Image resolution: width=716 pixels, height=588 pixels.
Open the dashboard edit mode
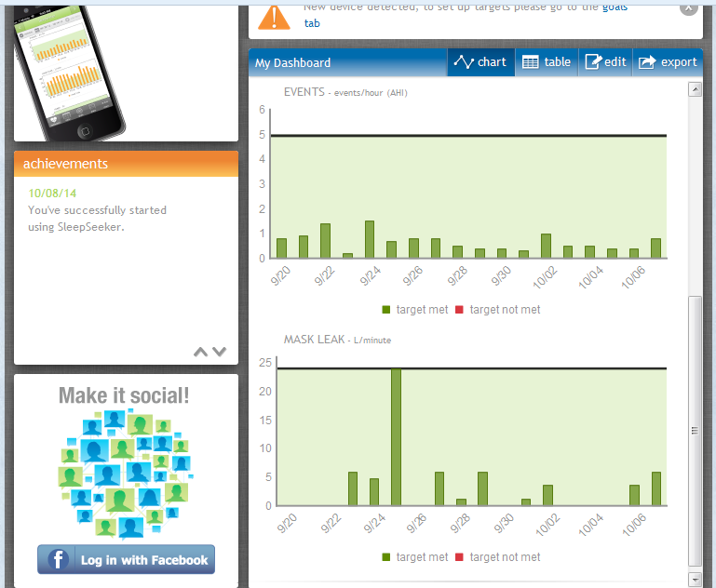tap(605, 62)
